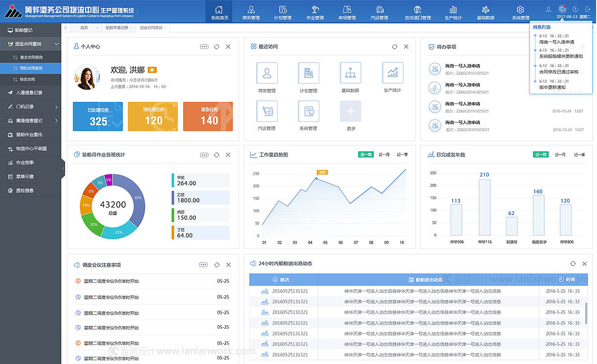Click the 已处理任务 325 card

click(98, 116)
